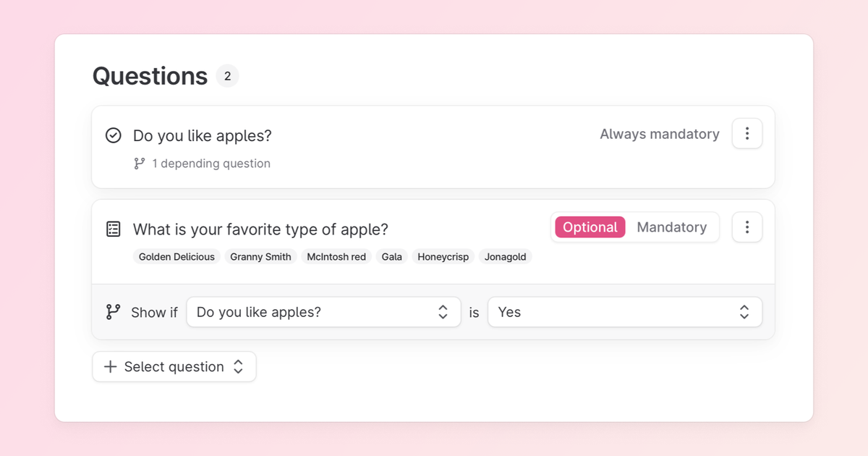Open the kebab menu on the favorite apple question

(746, 227)
